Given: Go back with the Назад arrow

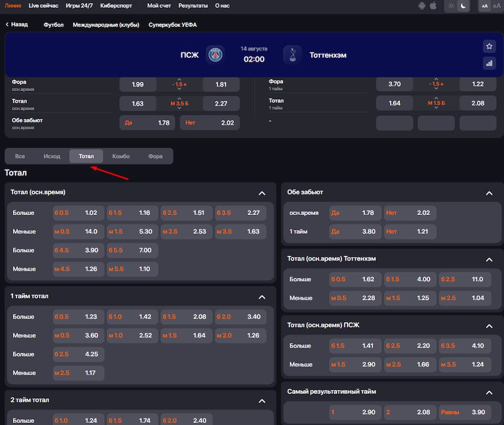Looking at the screenshot, I should point(17,25).
